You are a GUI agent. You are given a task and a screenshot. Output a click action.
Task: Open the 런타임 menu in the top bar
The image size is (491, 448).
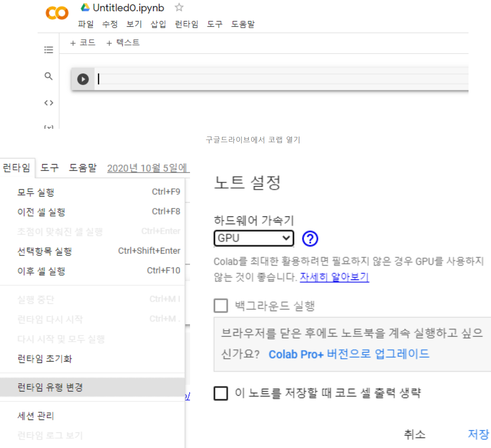point(187,24)
